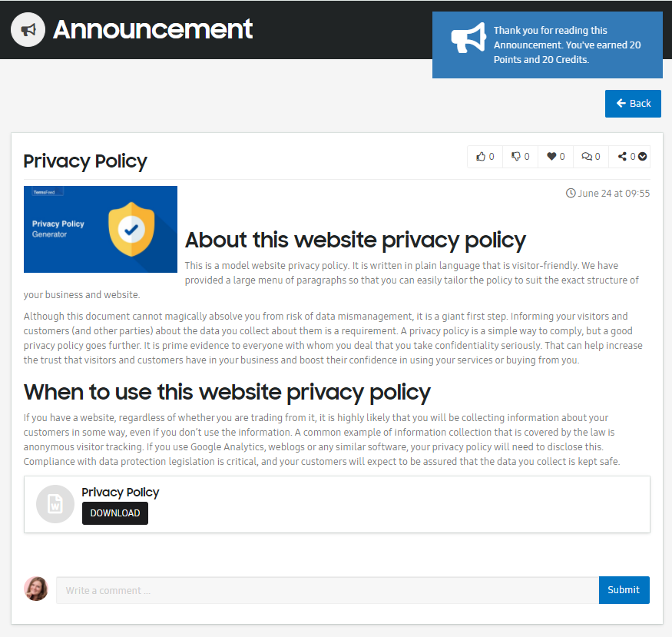Click the Privacy Policy post heading
The height and width of the screenshot is (637, 672).
coord(84,161)
